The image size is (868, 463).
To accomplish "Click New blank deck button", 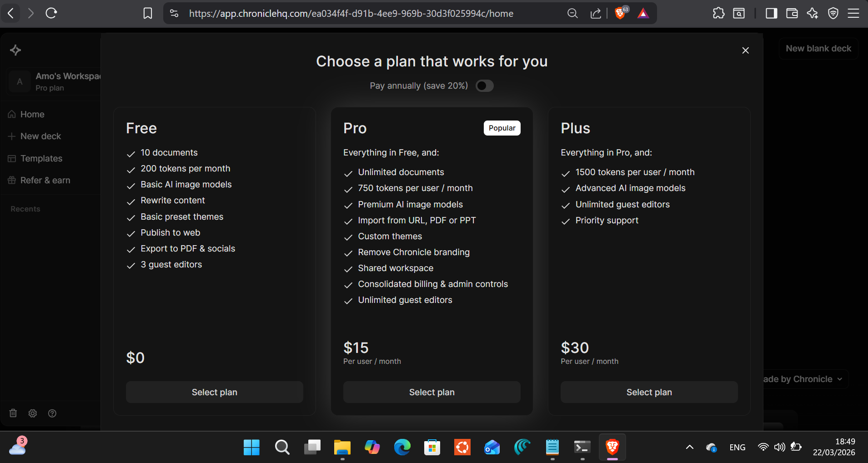I will click(x=818, y=48).
